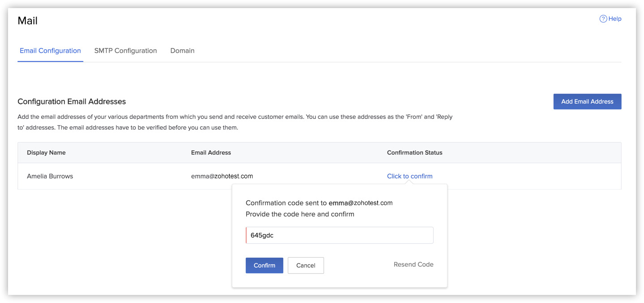
Task: Click the emma@zohotest.com email address
Action: pos(222,176)
